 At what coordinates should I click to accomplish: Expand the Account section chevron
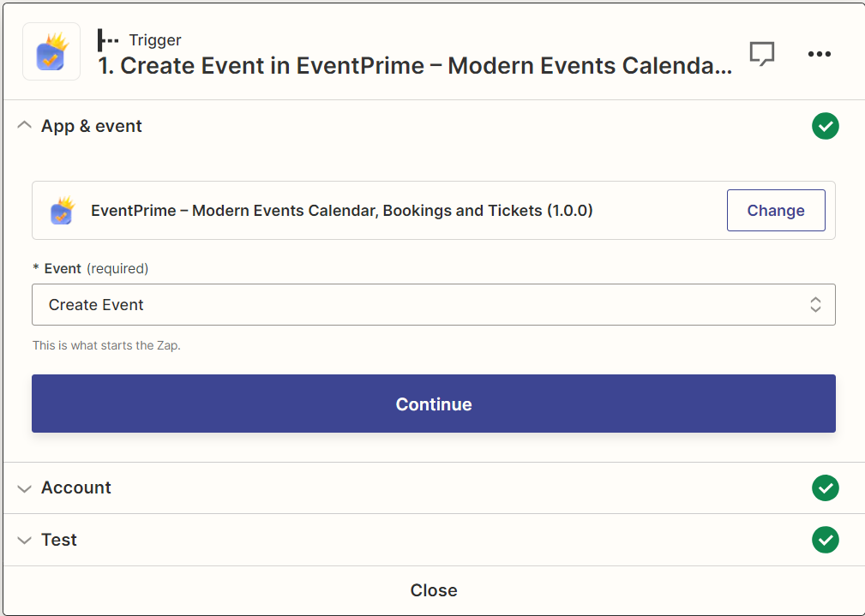tap(24, 488)
